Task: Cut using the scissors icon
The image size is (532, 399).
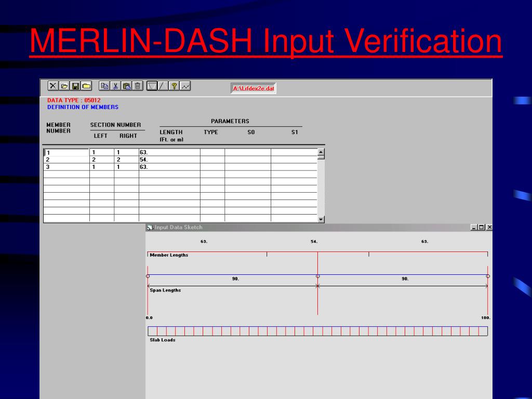Action: 115,86
